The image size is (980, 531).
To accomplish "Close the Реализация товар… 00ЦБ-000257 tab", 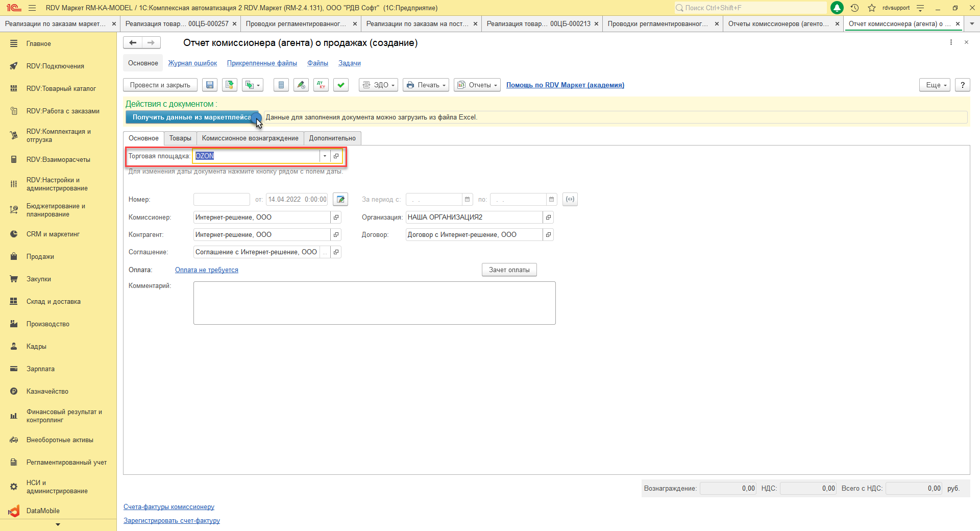I will pyautogui.click(x=234, y=24).
